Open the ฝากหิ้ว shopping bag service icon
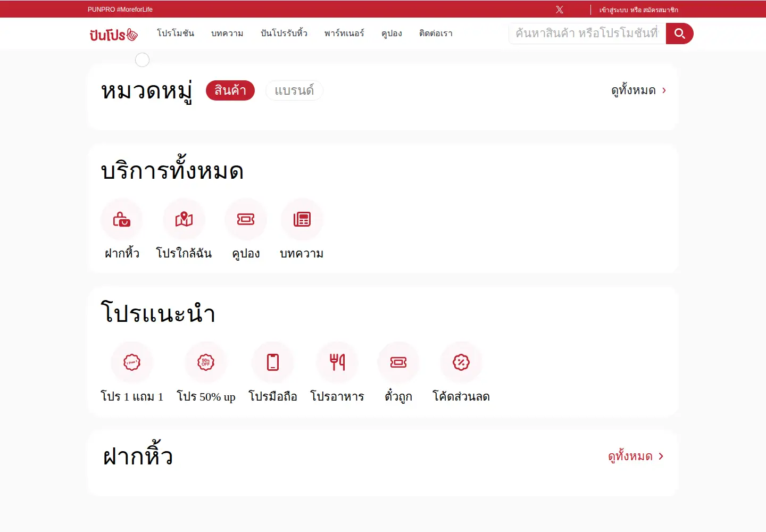Screen dimensions: 766x532 tap(122, 219)
